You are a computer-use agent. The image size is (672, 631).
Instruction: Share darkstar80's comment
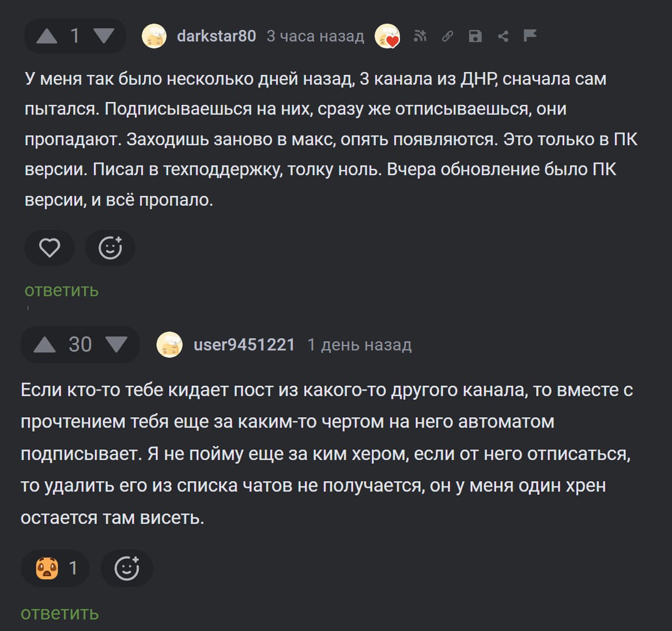coord(503,36)
